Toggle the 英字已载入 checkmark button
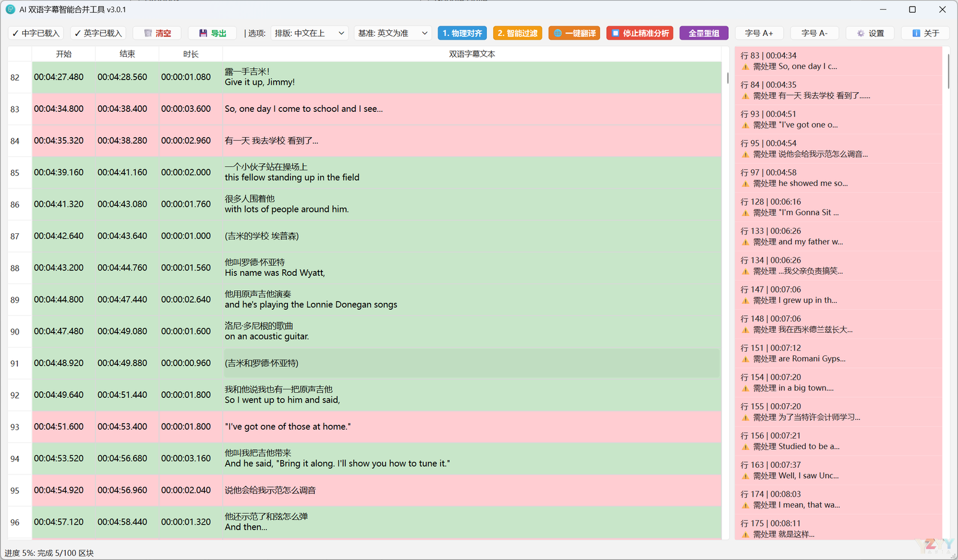Image resolution: width=958 pixels, height=560 pixels. pos(98,34)
